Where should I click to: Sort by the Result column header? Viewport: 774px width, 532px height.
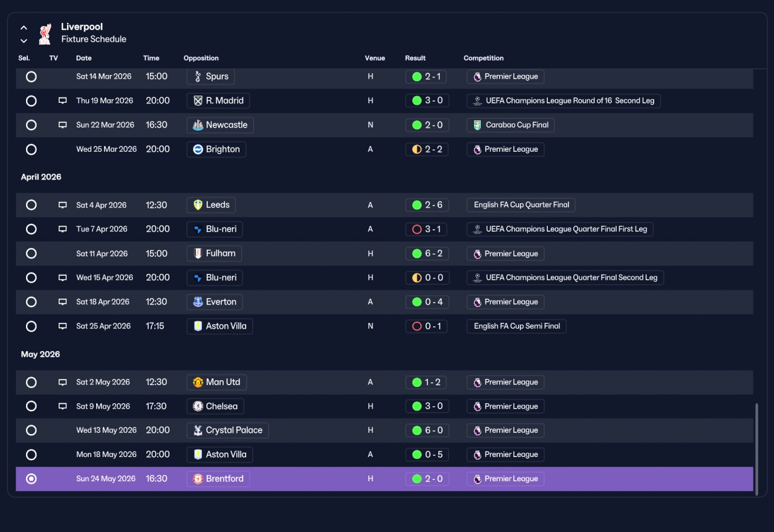click(x=415, y=58)
